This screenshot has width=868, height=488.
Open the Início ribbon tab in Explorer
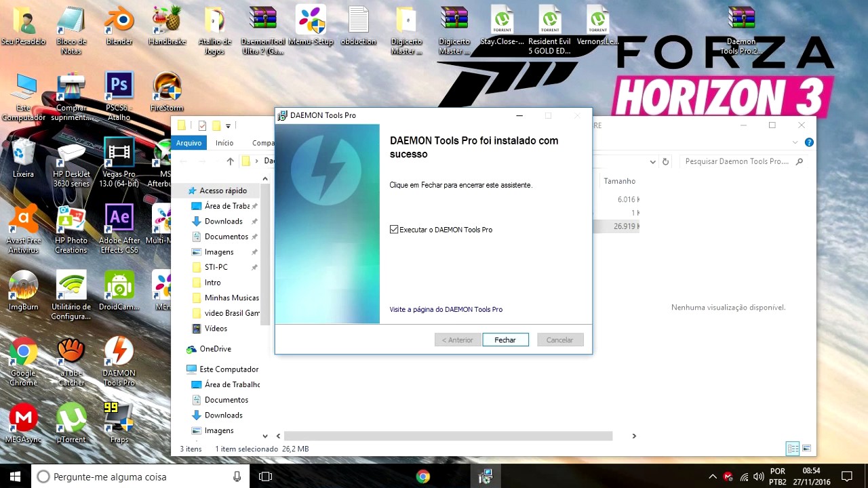click(224, 143)
